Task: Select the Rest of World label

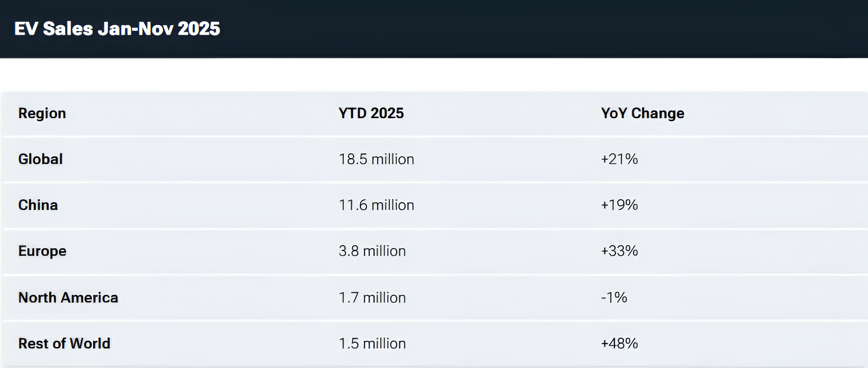Action: point(64,343)
